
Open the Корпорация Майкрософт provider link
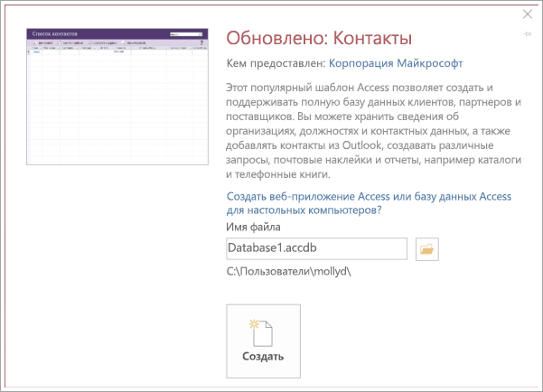point(396,63)
